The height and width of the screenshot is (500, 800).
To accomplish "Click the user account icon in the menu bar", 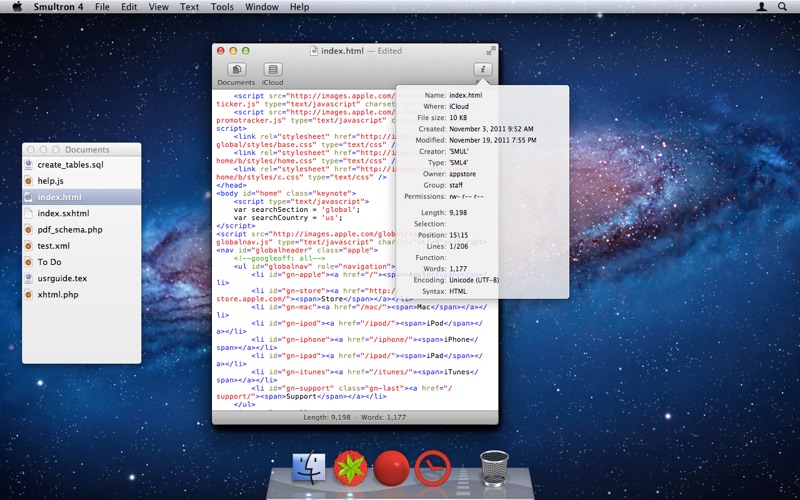I will tap(761, 7).
